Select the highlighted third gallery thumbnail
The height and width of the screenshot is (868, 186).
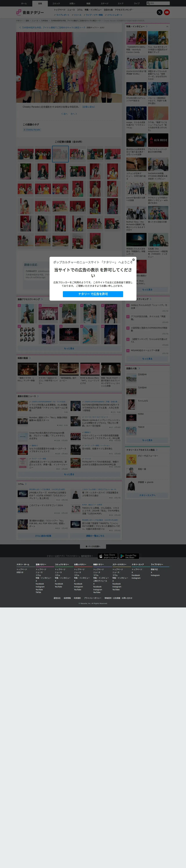click(x=60, y=154)
